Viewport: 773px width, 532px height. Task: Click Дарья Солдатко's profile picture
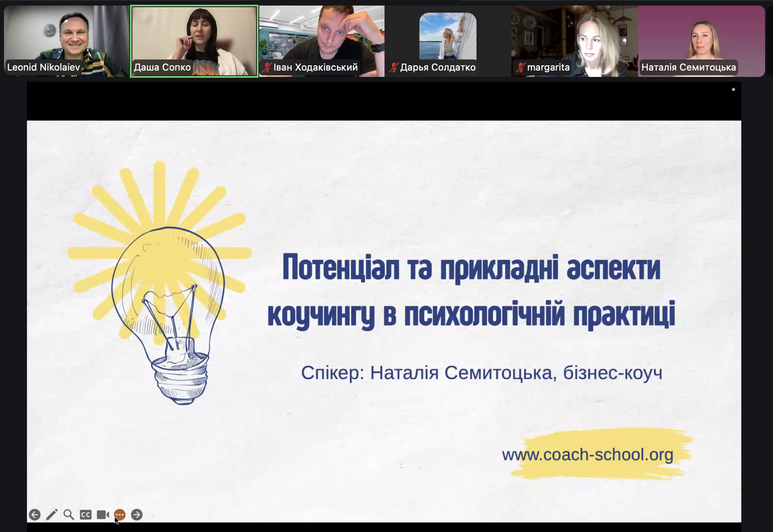tap(448, 36)
